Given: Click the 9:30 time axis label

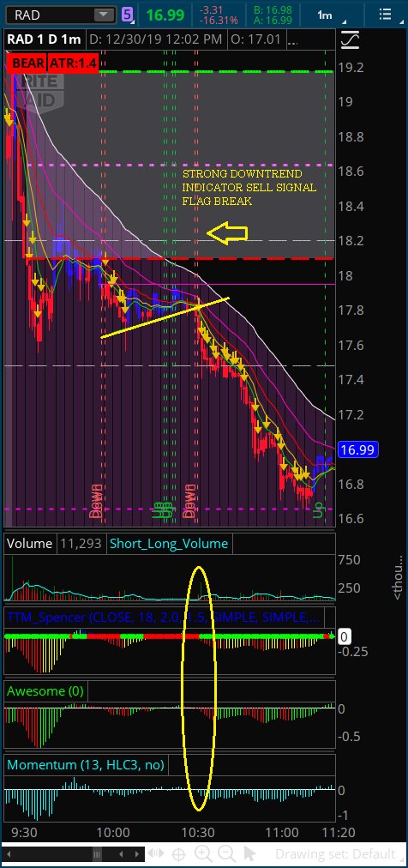Looking at the screenshot, I should (x=24, y=832).
